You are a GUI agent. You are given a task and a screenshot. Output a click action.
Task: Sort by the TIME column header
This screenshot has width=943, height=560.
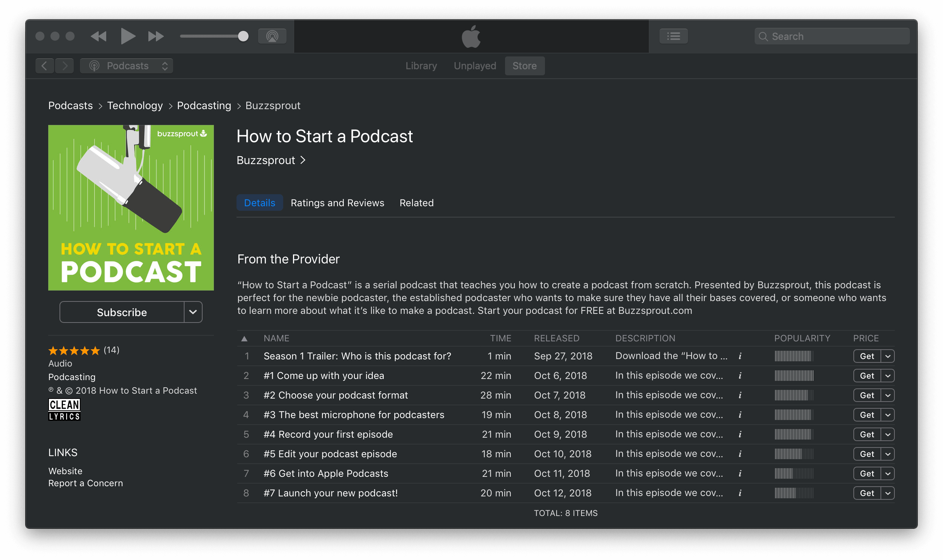501,338
